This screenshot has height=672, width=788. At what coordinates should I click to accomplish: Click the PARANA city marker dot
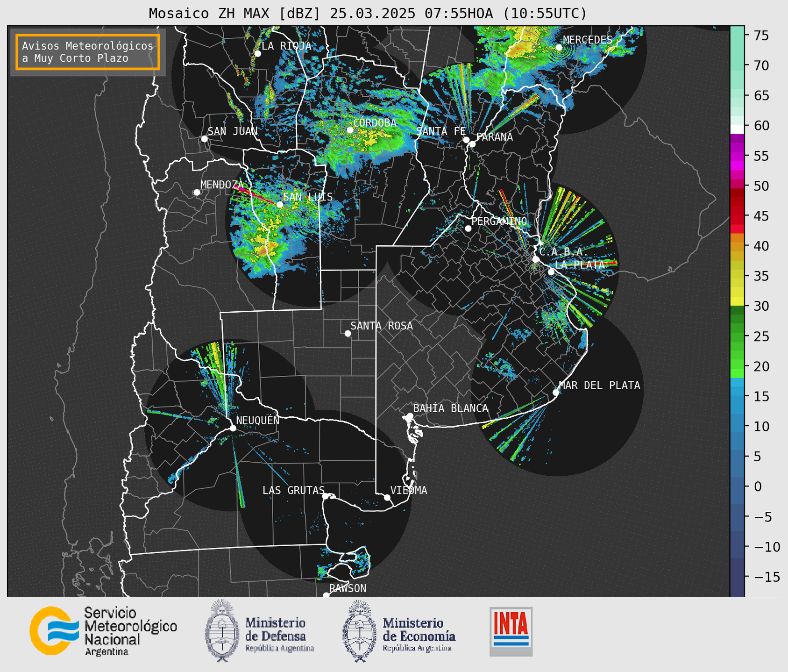click(472, 144)
